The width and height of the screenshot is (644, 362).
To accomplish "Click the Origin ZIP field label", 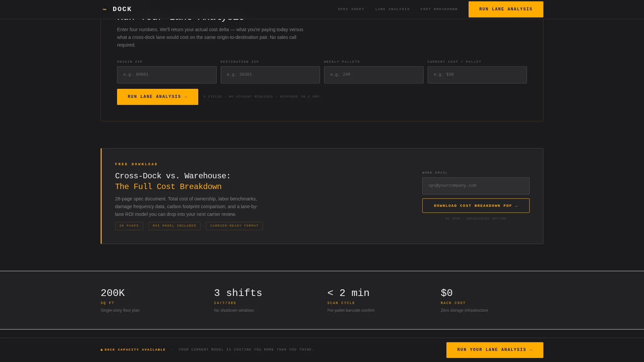I will 130,62.
